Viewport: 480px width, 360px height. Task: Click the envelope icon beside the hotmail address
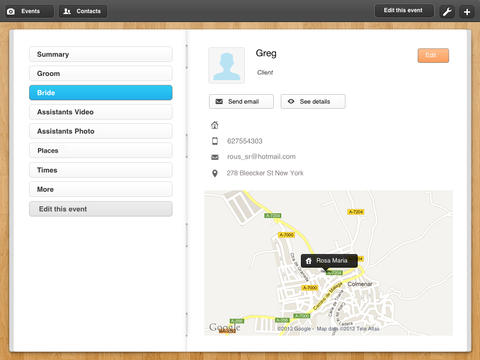point(215,157)
